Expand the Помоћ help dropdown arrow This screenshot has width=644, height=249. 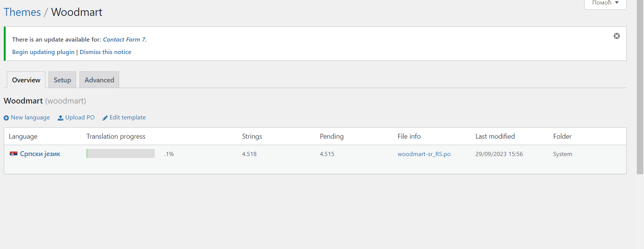point(617,3)
